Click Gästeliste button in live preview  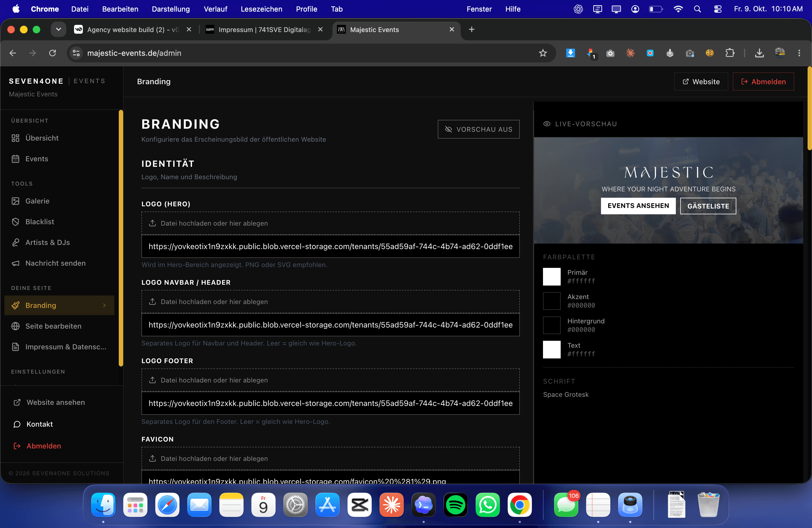708,206
